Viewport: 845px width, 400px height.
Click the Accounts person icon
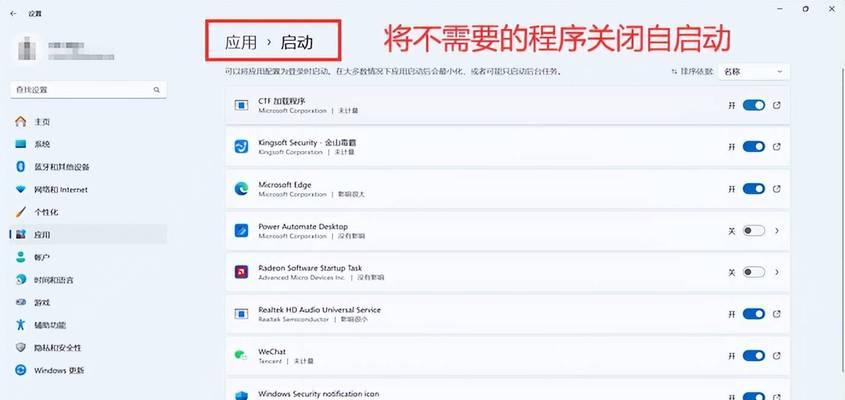coord(20,257)
